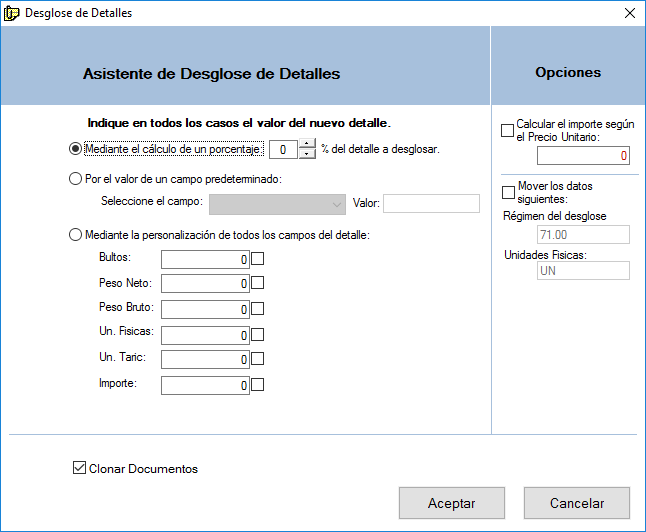Toggle Mover los datos siguientes checkbox
This screenshot has width=646, height=532.
[508, 192]
